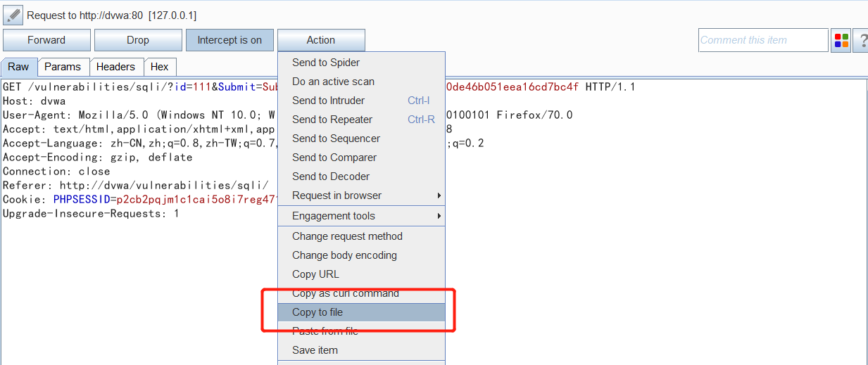Switch to the Params tab

(63, 67)
